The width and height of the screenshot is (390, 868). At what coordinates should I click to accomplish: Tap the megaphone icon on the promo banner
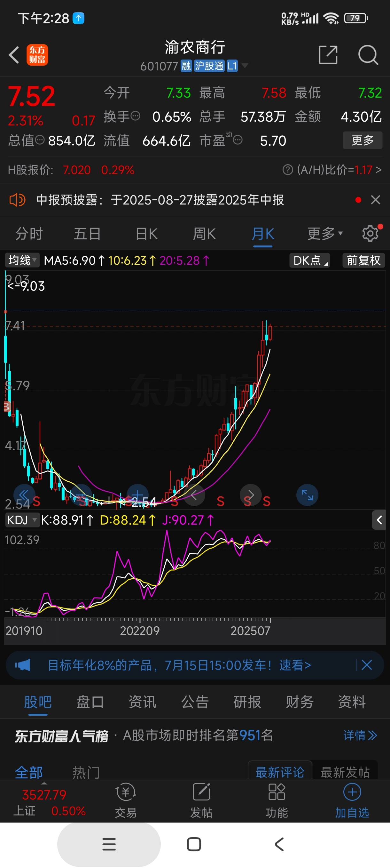click(23, 665)
